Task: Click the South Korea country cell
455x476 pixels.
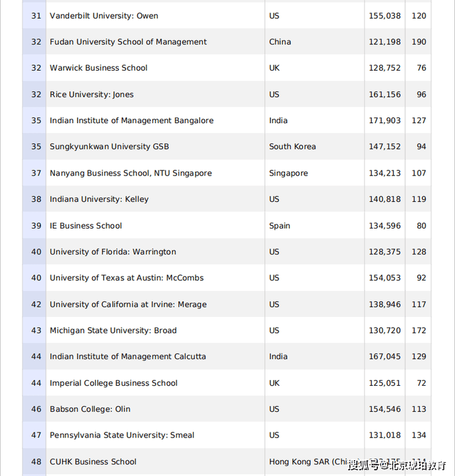Action: coord(292,146)
